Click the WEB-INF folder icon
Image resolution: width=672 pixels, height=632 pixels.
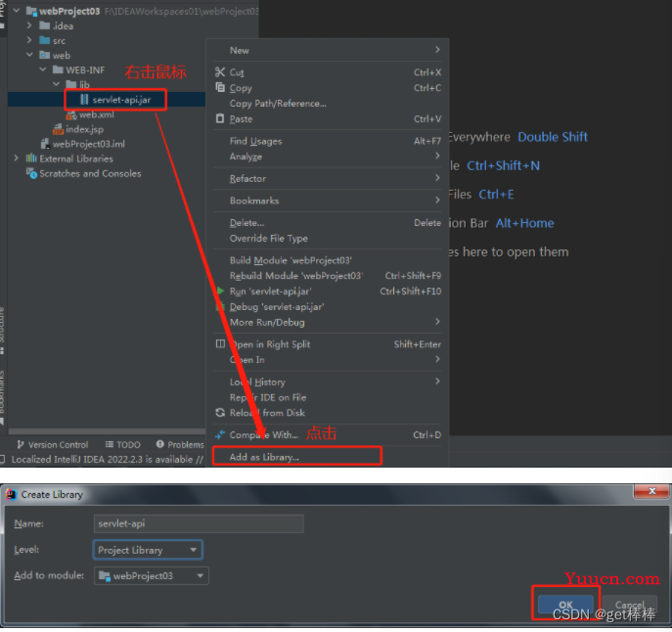click(58, 69)
